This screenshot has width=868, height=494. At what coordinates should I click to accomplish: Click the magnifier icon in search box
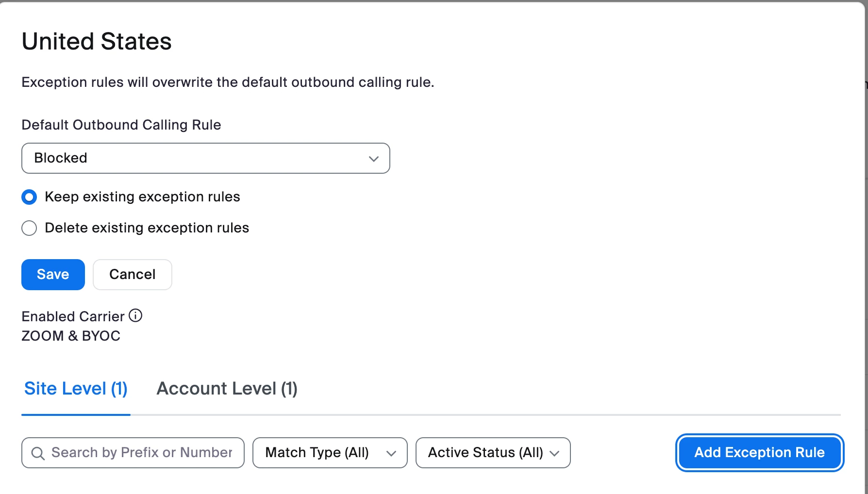(38, 453)
